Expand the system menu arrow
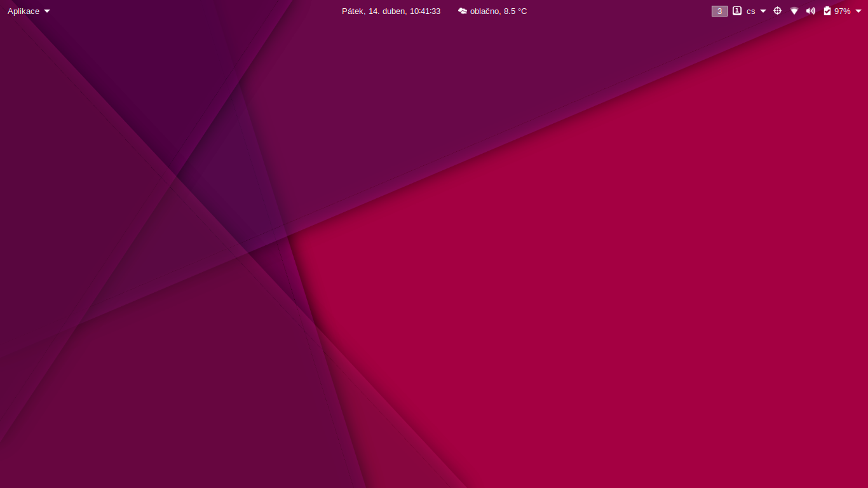The width and height of the screenshot is (868, 488). click(x=858, y=11)
